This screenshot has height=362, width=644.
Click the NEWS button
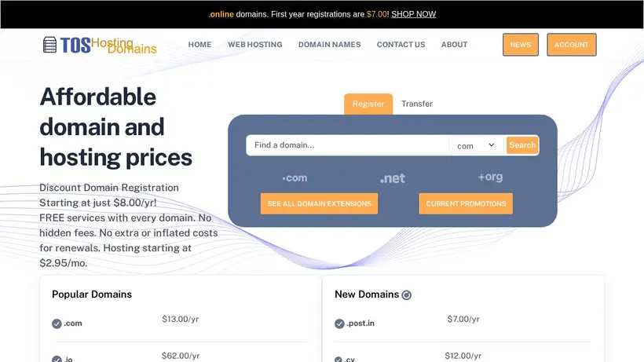(x=521, y=45)
